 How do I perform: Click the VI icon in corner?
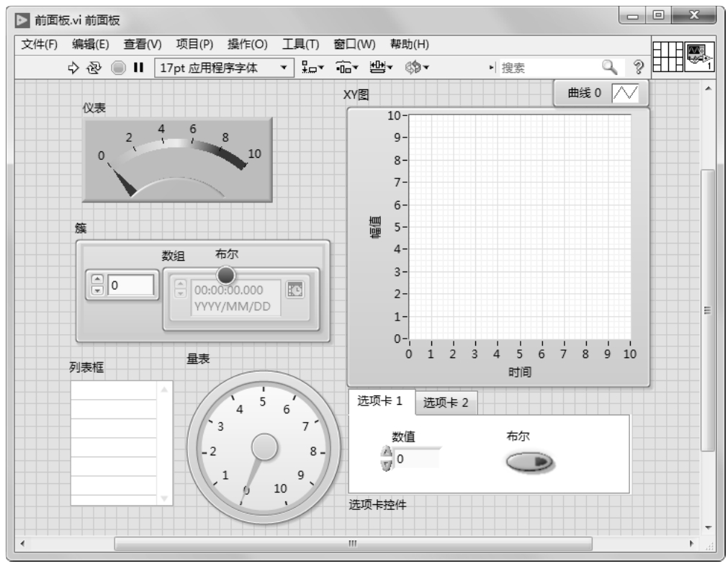pyautogui.click(x=699, y=57)
